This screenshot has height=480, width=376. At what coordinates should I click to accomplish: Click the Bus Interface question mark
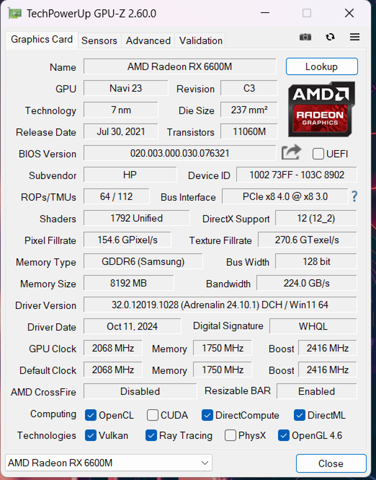click(x=354, y=196)
